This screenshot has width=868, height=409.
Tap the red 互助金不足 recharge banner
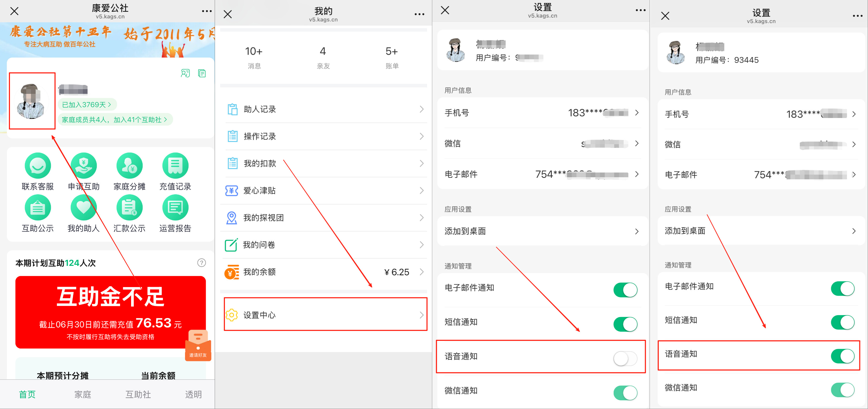pos(111,312)
